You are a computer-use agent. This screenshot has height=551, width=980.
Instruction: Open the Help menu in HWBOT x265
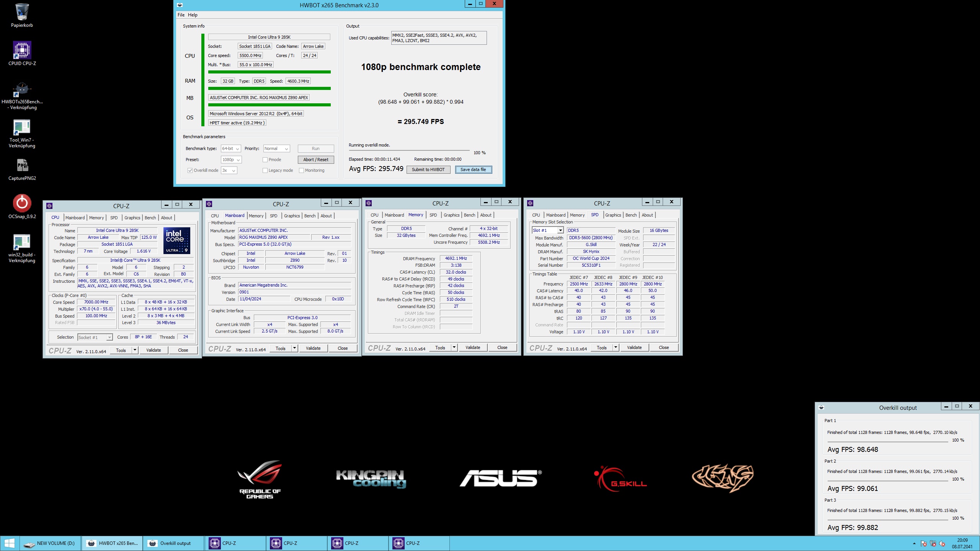click(193, 15)
